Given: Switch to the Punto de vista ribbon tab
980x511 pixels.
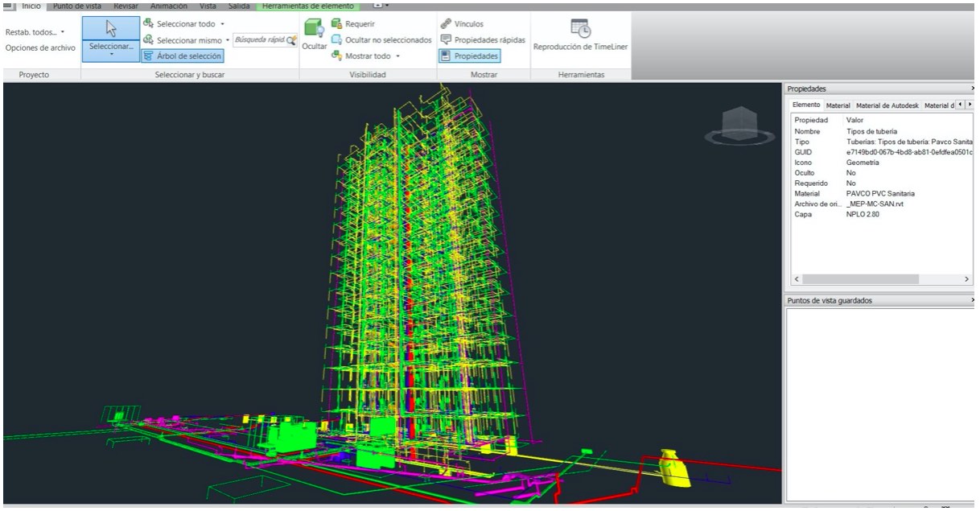Looking at the screenshot, I should pyautogui.click(x=78, y=5).
